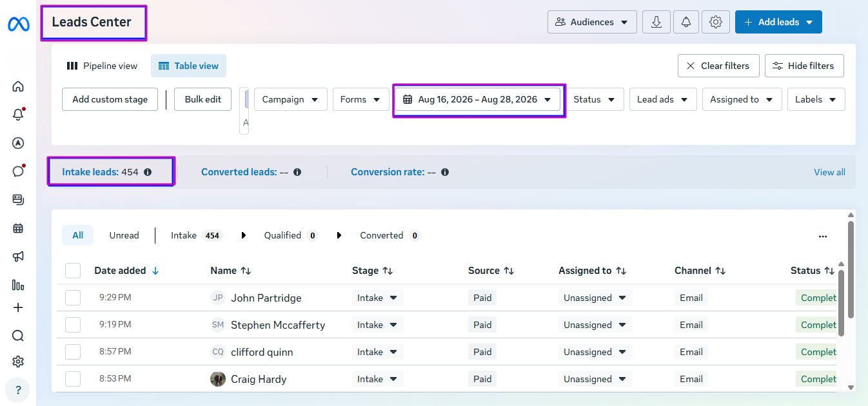The height and width of the screenshot is (406, 868).
Task: Select clifford quinn's row checkbox
Action: coord(73,352)
